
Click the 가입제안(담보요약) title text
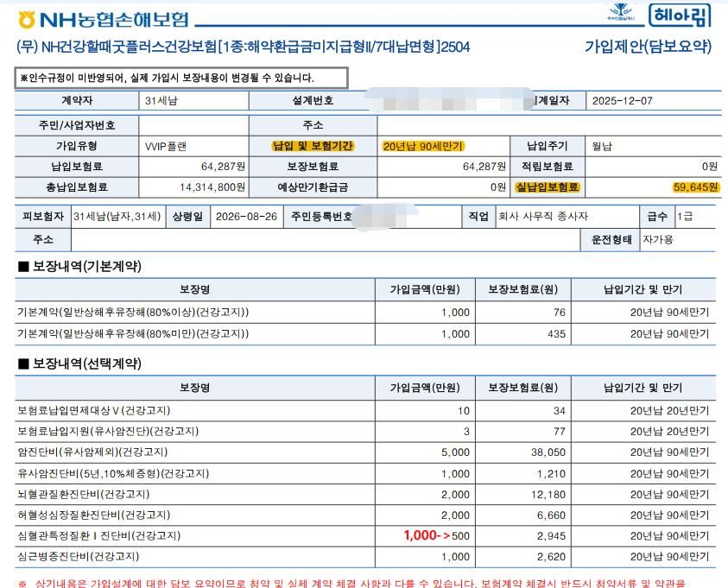pos(648,47)
